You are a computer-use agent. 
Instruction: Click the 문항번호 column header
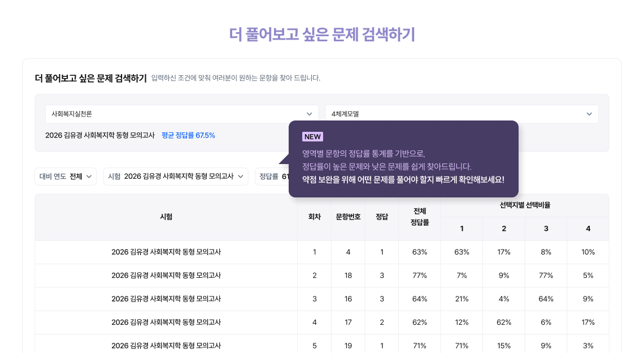click(348, 217)
